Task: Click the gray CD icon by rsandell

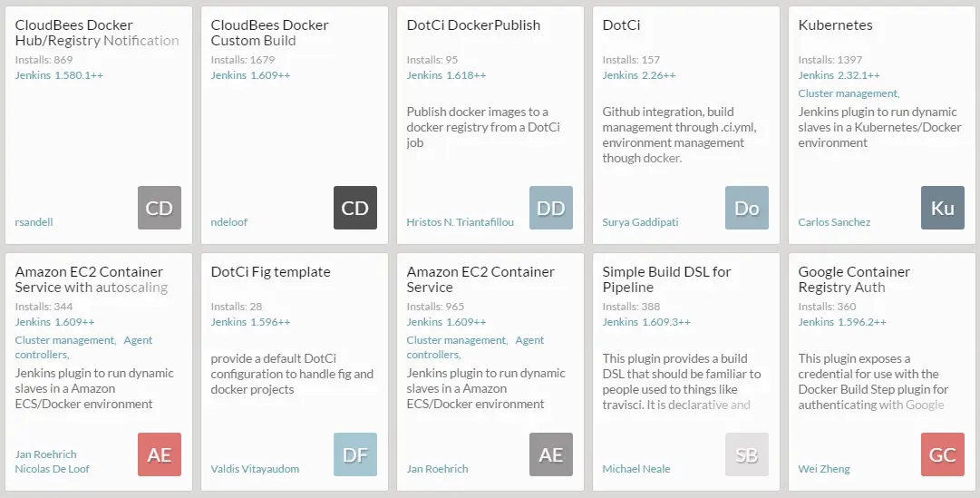Action: pos(160,208)
